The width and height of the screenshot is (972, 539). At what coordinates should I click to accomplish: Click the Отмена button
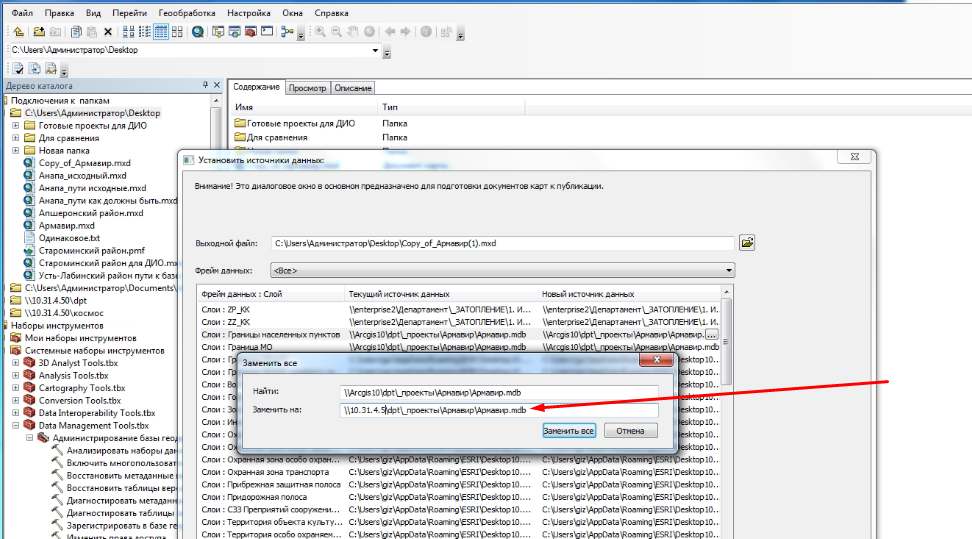tap(630, 431)
